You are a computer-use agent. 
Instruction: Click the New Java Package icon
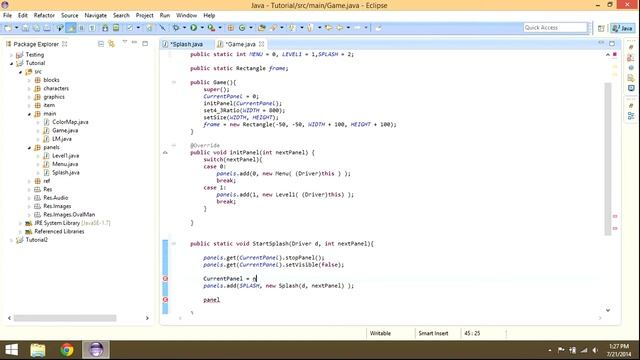tap(231, 28)
